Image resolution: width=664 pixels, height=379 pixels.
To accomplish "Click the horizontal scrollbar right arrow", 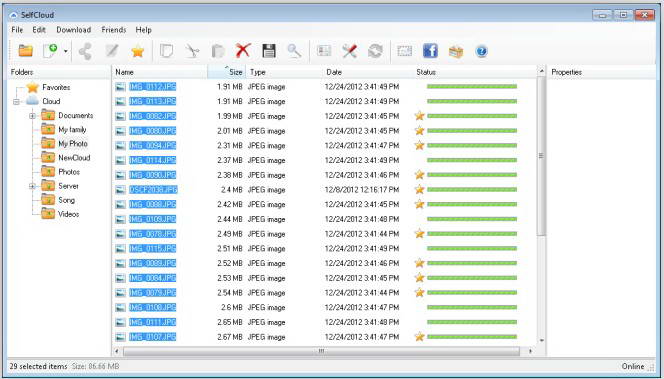I will 530,351.
